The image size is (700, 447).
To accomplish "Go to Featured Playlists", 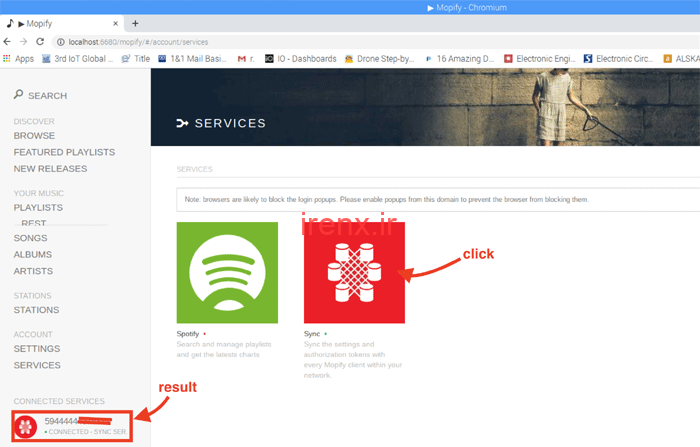I will [64, 152].
